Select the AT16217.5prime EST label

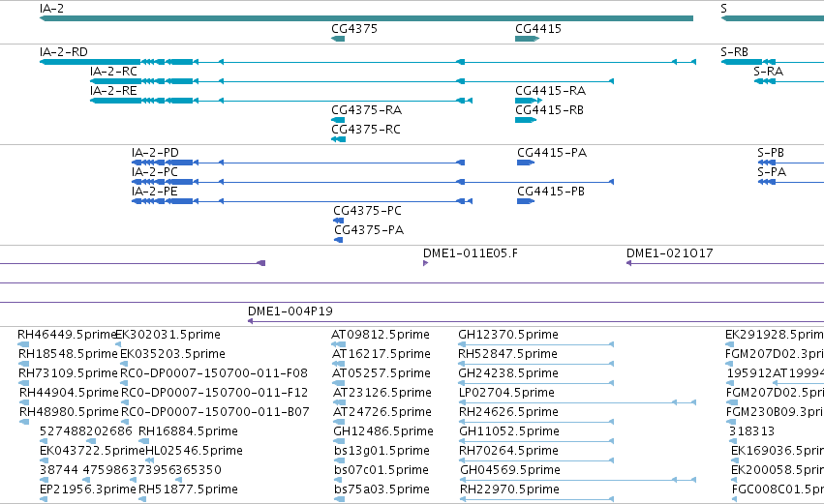[381, 354]
